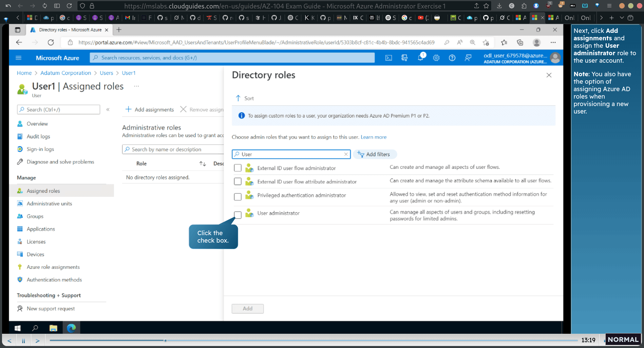Open Azure help question mark
644x348 pixels.
click(x=452, y=58)
